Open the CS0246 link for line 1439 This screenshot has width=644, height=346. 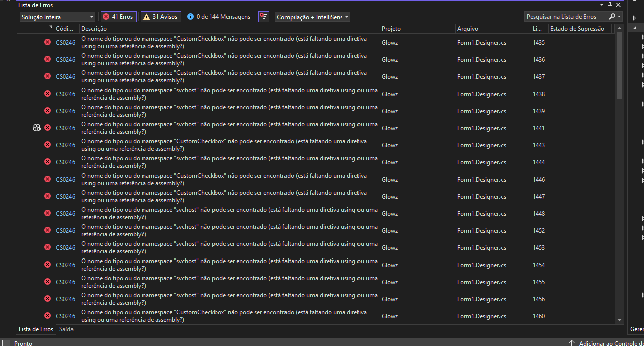click(x=65, y=111)
